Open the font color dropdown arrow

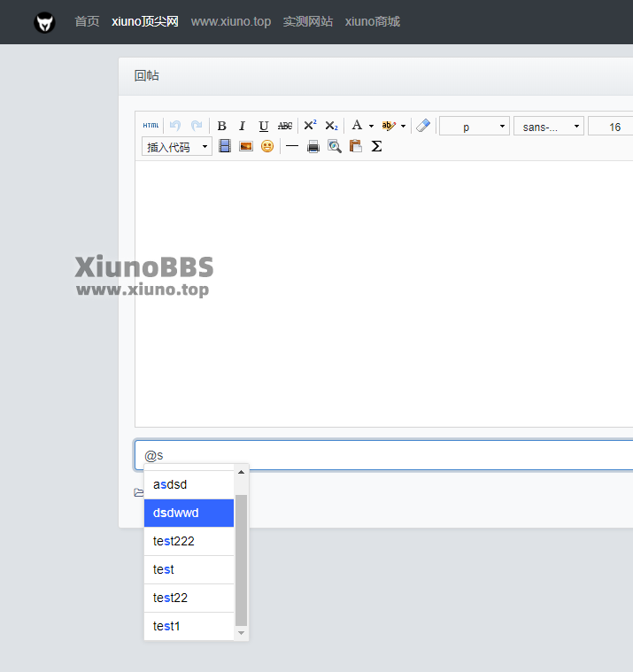click(x=371, y=126)
